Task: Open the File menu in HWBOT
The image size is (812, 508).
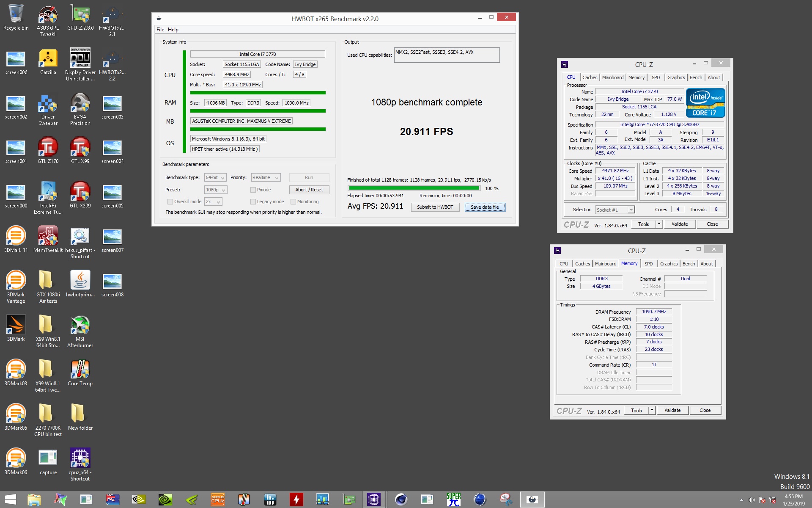Action: (160, 30)
